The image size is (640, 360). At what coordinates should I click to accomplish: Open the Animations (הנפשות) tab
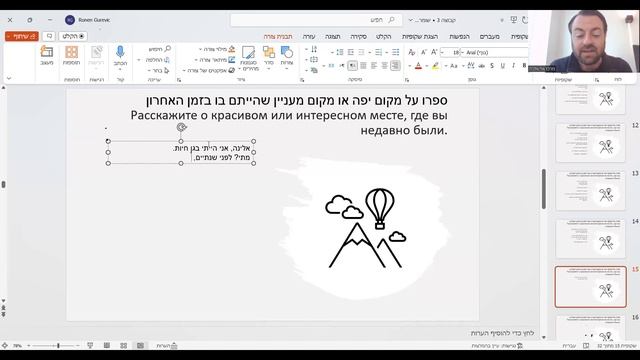[x=460, y=36]
